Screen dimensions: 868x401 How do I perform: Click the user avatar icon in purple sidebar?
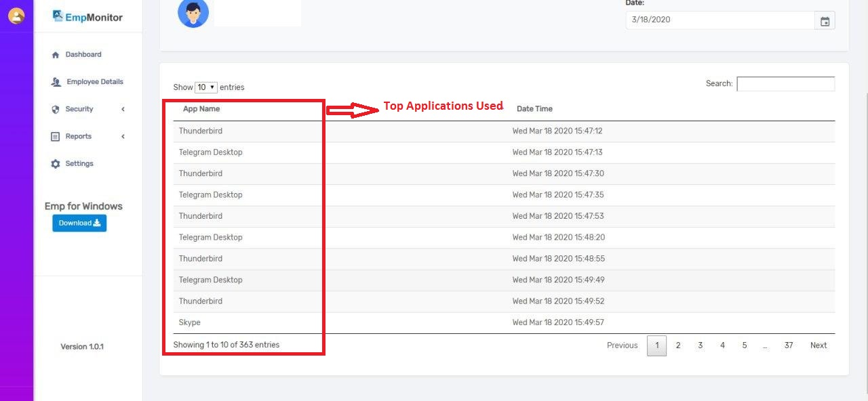click(16, 16)
